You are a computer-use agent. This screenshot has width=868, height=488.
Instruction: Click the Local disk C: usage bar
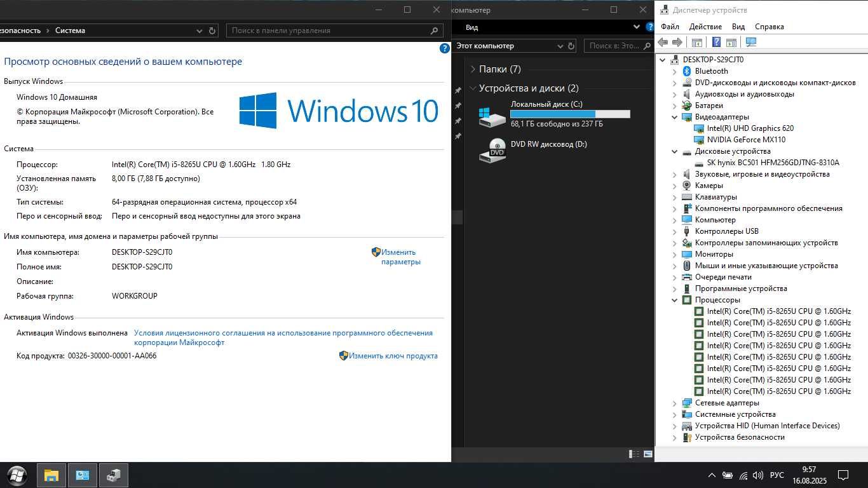570,114
